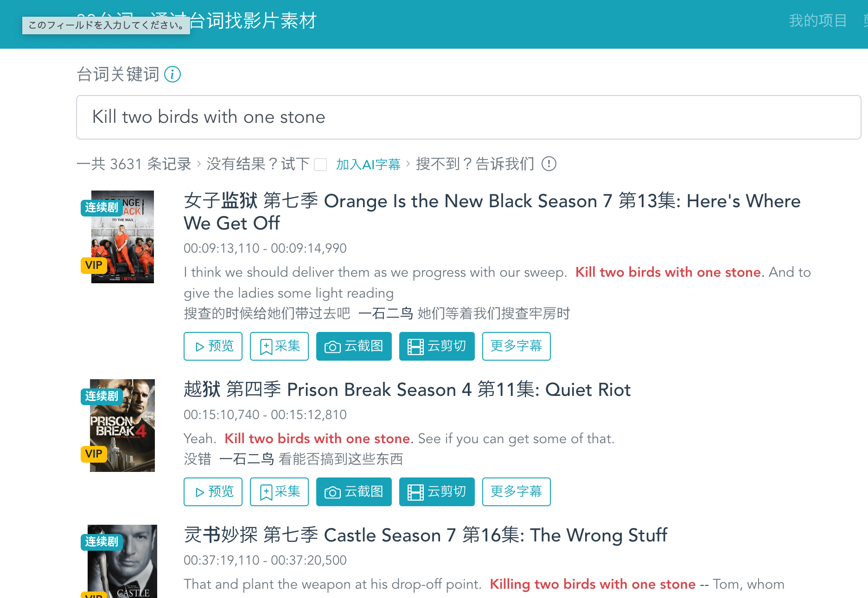
Task: Take 云截图 screenshot of Orange Is the New Black
Action: [x=354, y=346]
